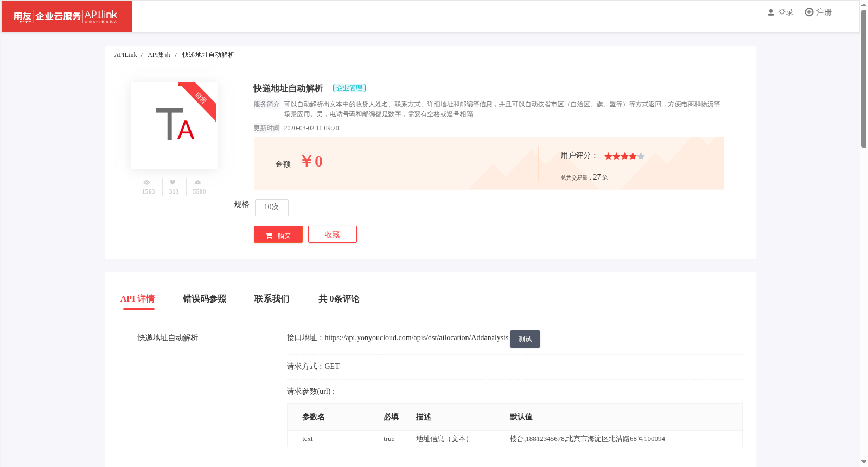Go to APILink breadcrumb link

(125, 55)
